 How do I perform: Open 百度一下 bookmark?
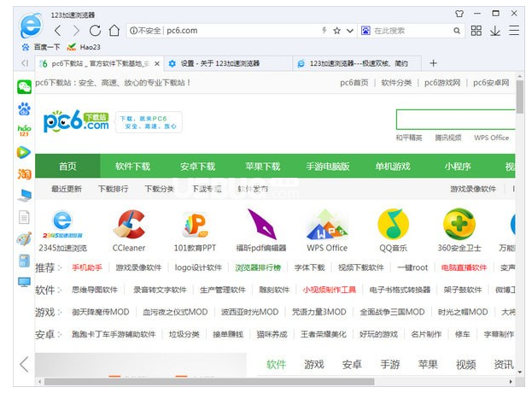point(41,47)
